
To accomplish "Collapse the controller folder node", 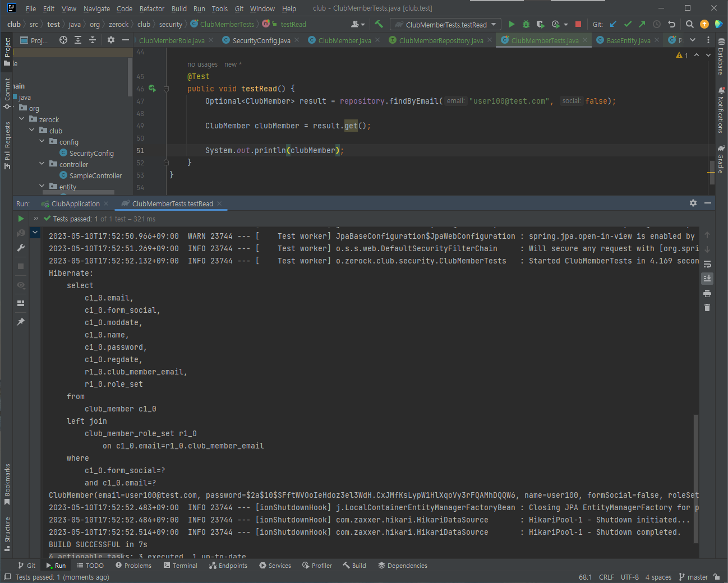I will (42, 164).
